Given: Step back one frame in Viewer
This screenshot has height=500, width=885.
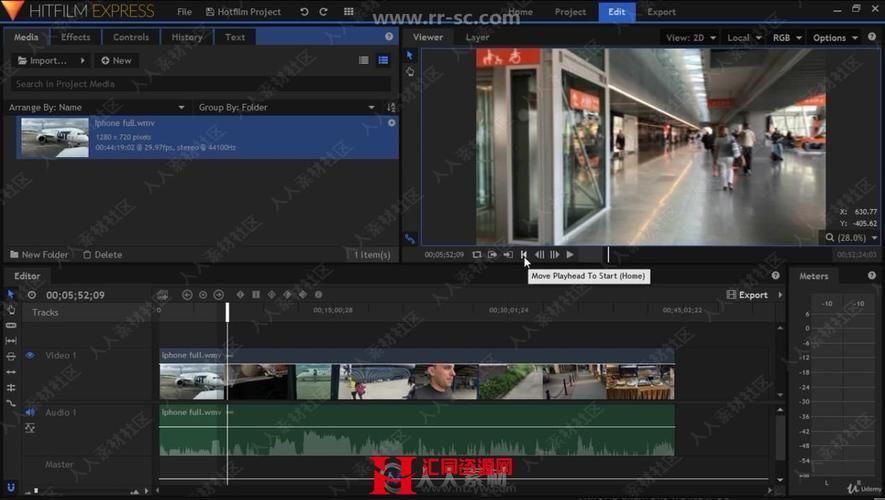Looking at the screenshot, I should pos(540,255).
